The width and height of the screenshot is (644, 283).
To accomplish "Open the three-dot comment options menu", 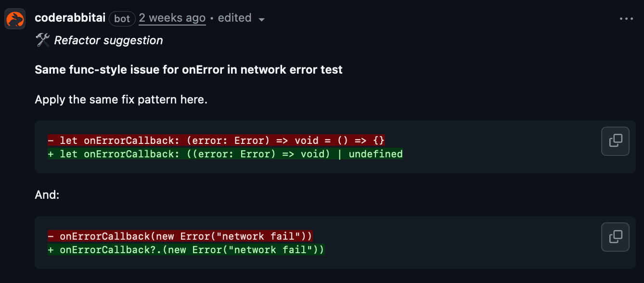I will click(x=626, y=19).
